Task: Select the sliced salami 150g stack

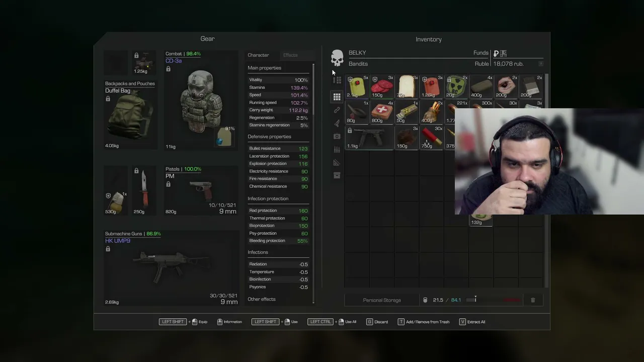Action: [382, 86]
